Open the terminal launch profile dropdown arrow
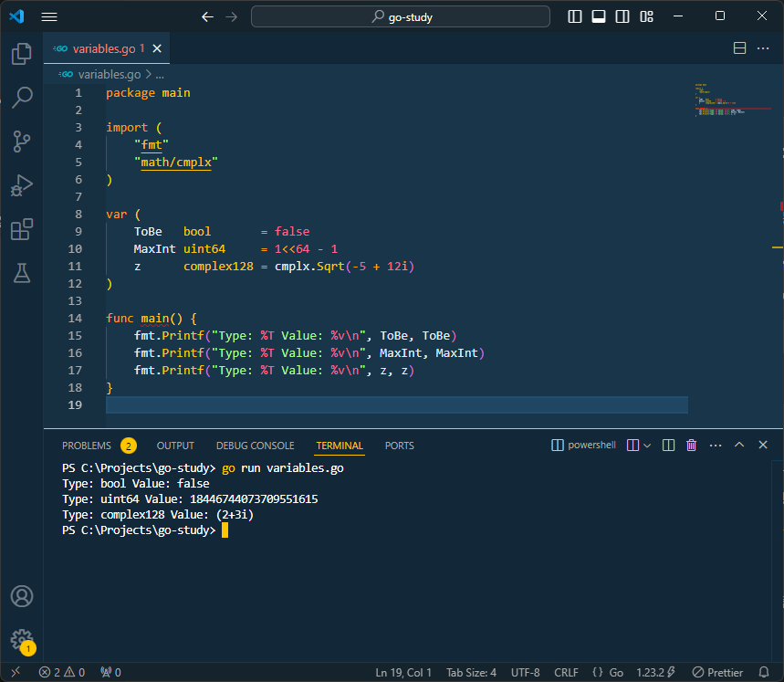The width and height of the screenshot is (784, 682). [647, 446]
